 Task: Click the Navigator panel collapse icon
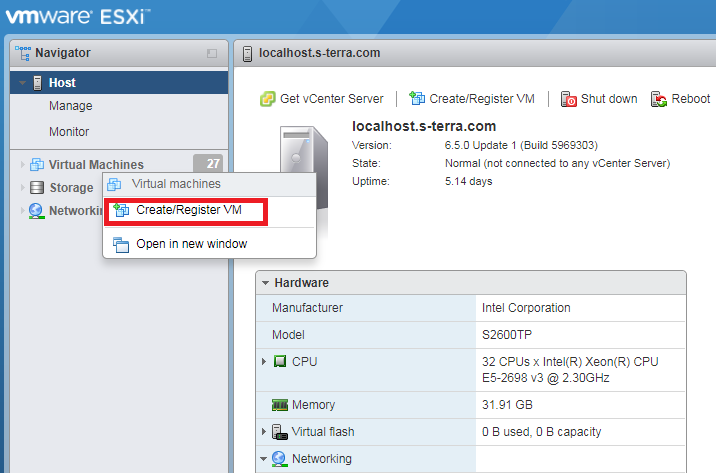pos(211,53)
